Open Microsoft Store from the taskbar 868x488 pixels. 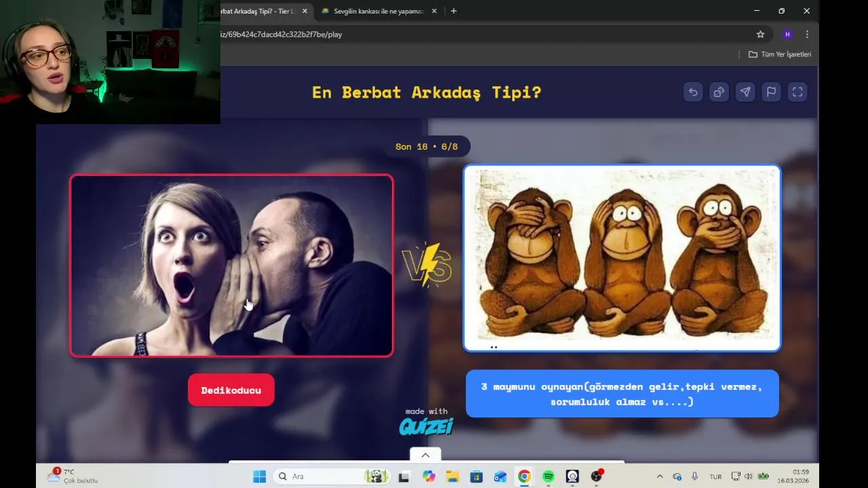click(476, 476)
